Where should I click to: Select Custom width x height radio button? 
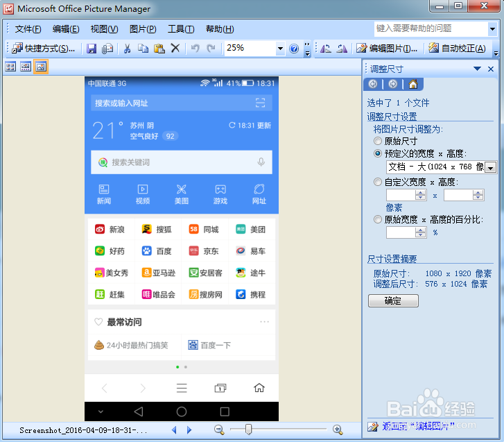click(x=378, y=182)
